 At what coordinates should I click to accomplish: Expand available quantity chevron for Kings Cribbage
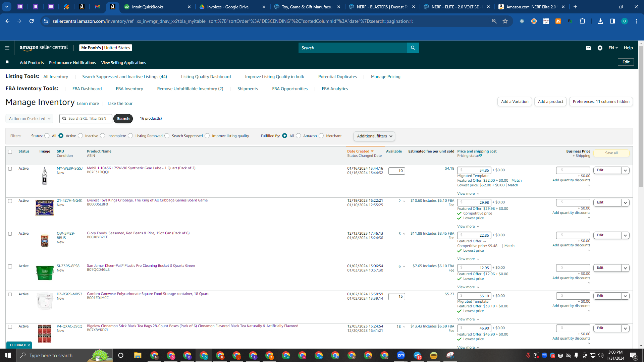click(404, 201)
